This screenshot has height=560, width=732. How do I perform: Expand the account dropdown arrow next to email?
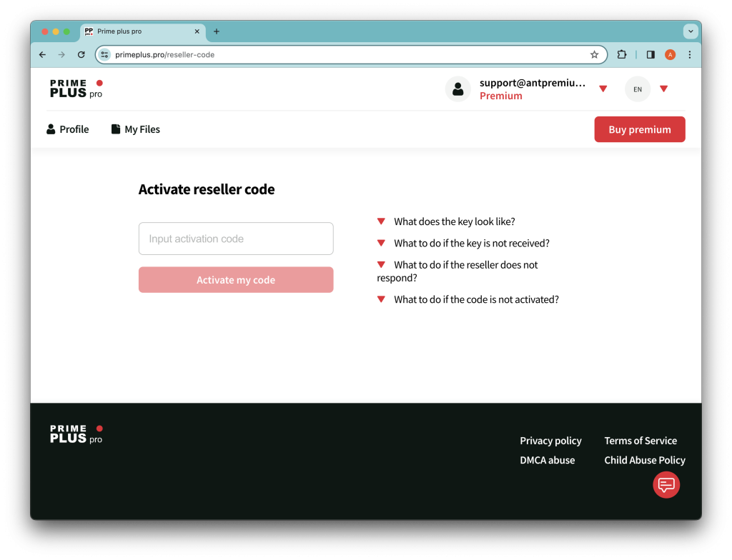603,89
